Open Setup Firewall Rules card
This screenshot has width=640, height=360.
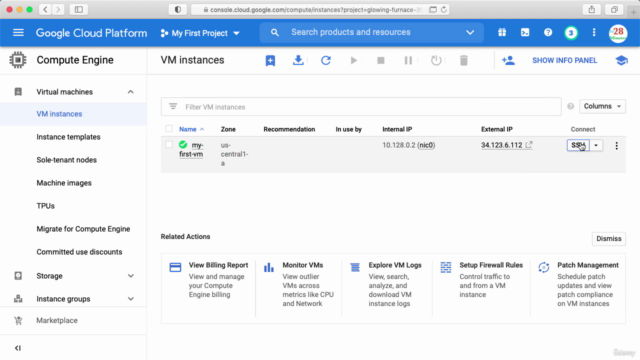click(482, 280)
